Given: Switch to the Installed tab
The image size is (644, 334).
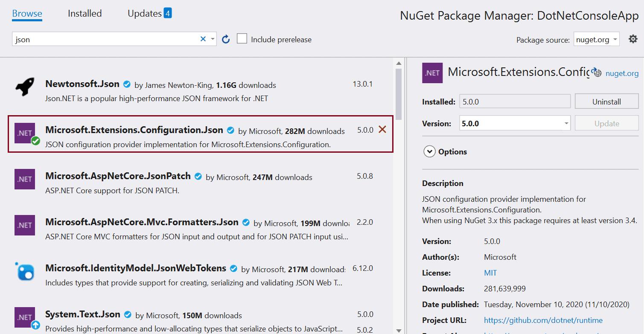Looking at the screenshot, I should click(x=85, y=14).
